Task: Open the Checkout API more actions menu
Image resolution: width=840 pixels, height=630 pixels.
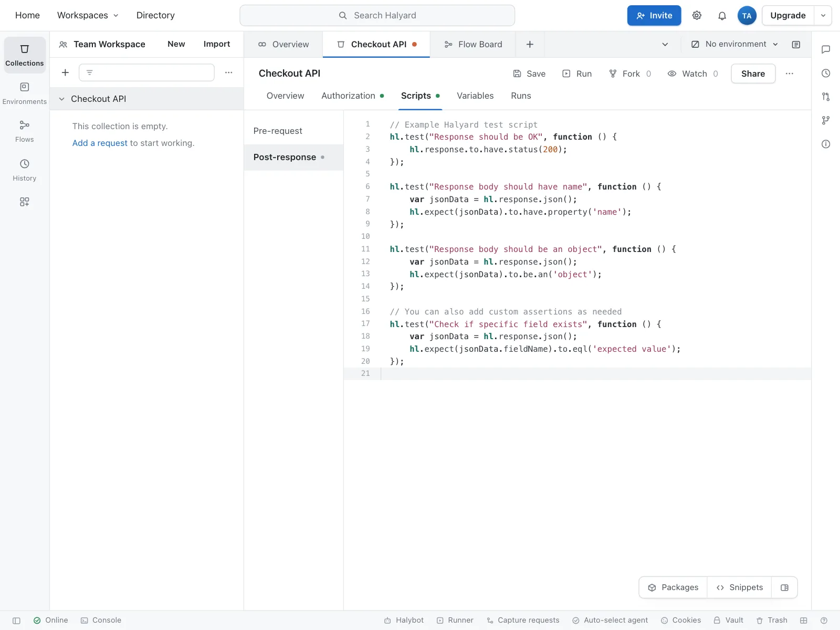Action: pyautogui.click(x=789, y=73)
